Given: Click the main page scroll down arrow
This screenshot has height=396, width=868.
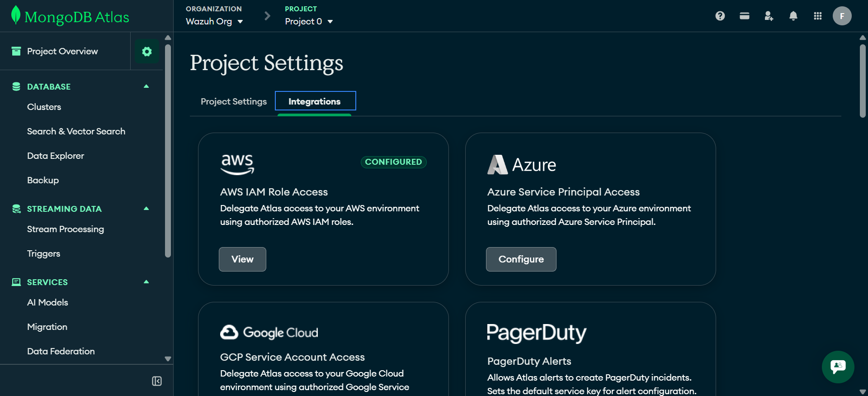Looking at the screenshot, I should click(863, 392).
